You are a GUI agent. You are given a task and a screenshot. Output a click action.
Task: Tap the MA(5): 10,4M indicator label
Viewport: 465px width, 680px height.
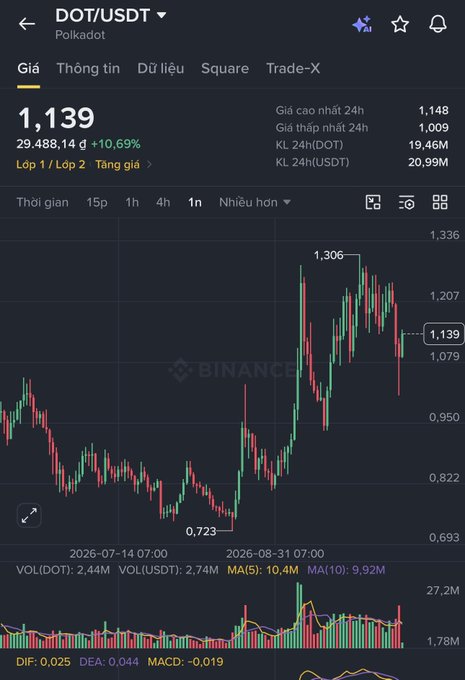coord(263,570)
